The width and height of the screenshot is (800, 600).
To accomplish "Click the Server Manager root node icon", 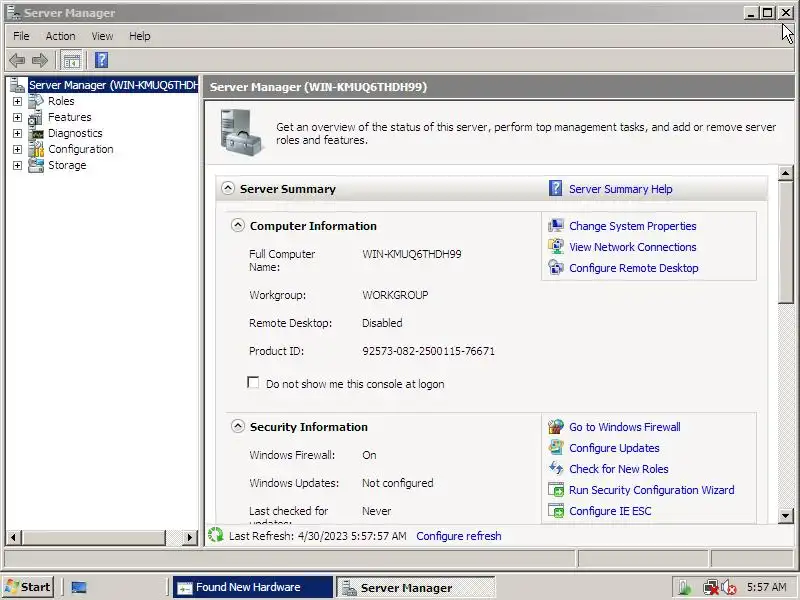I will pos(17,85).
